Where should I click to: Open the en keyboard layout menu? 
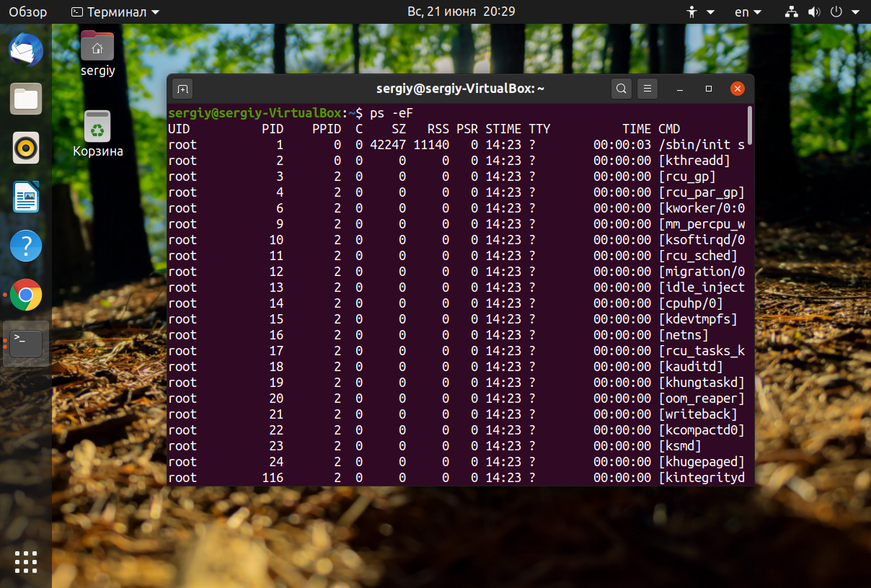[748, 12]
